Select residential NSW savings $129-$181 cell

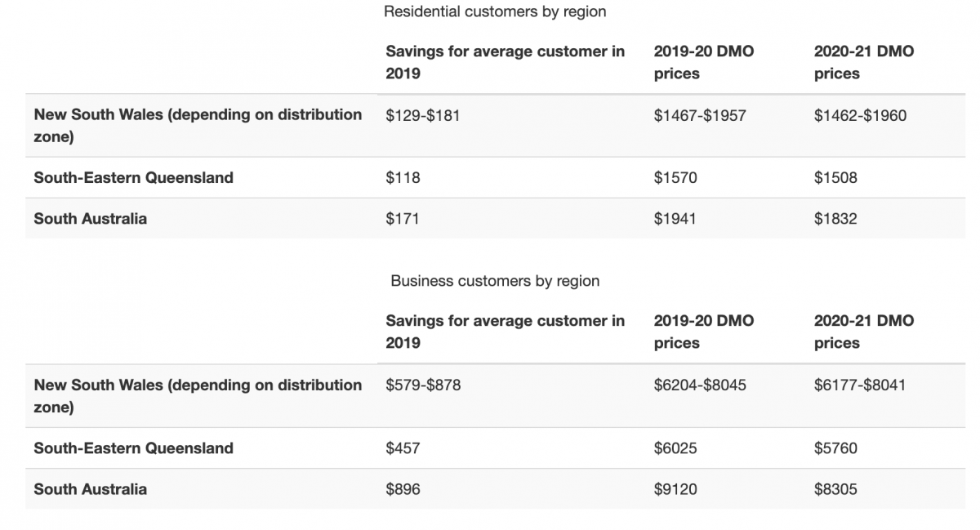pyautogui.click(x=423, y=116)
